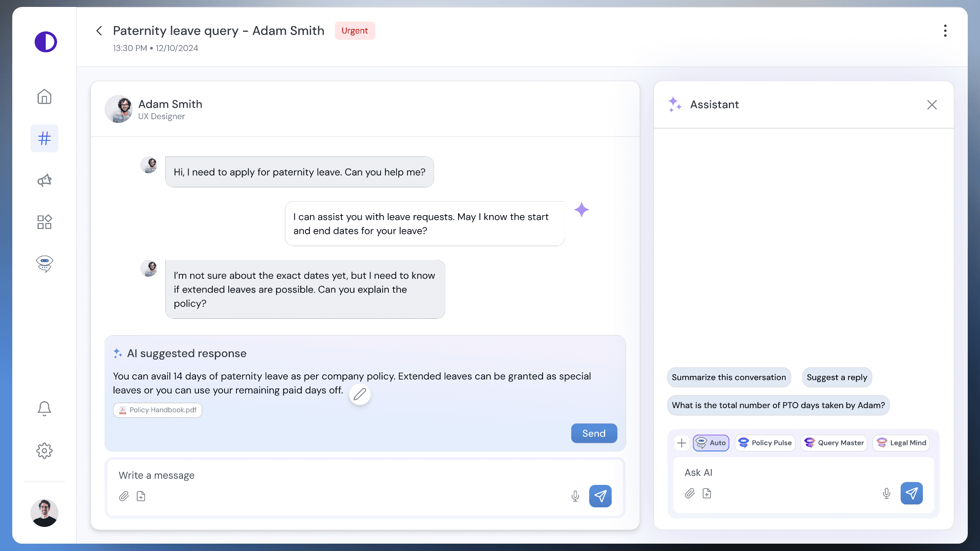
Task: Open the apps grid icon in sidebar
Action: 44,222
